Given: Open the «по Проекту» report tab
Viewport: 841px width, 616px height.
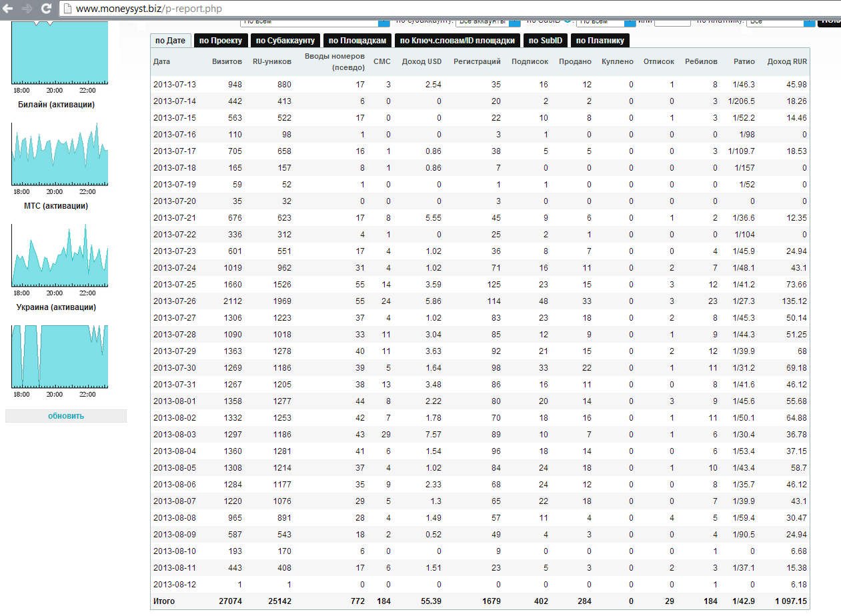Looking at the screenshot, I should [221, 41].
